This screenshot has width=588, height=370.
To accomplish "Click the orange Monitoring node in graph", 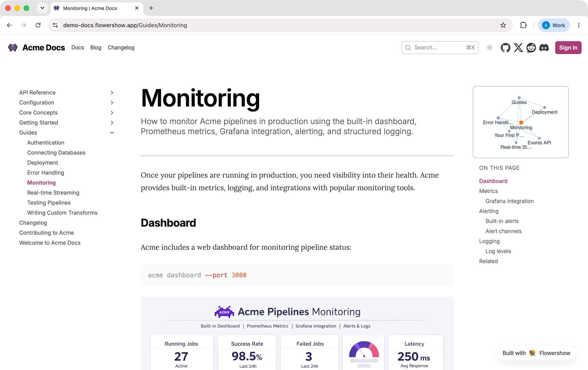I will [x=521, y=122].
